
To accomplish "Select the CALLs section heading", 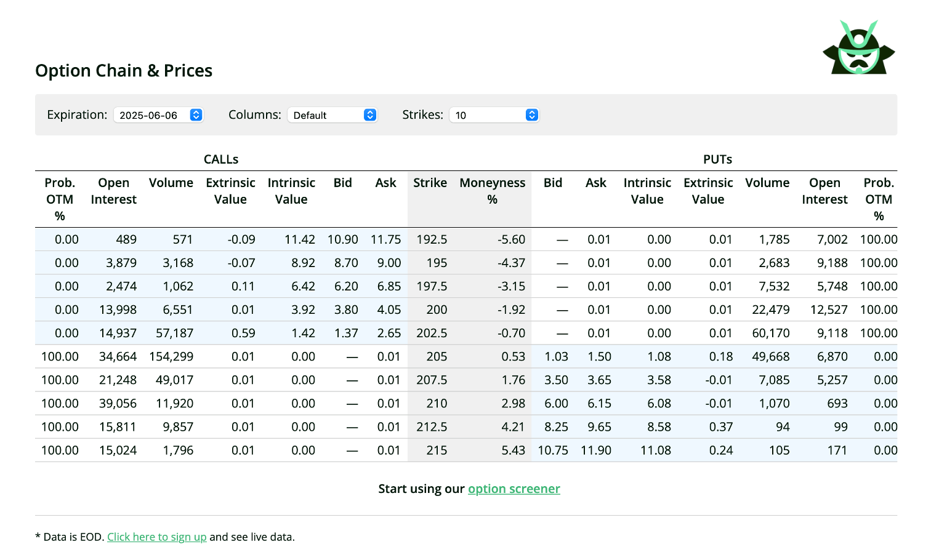I will 221,159.
